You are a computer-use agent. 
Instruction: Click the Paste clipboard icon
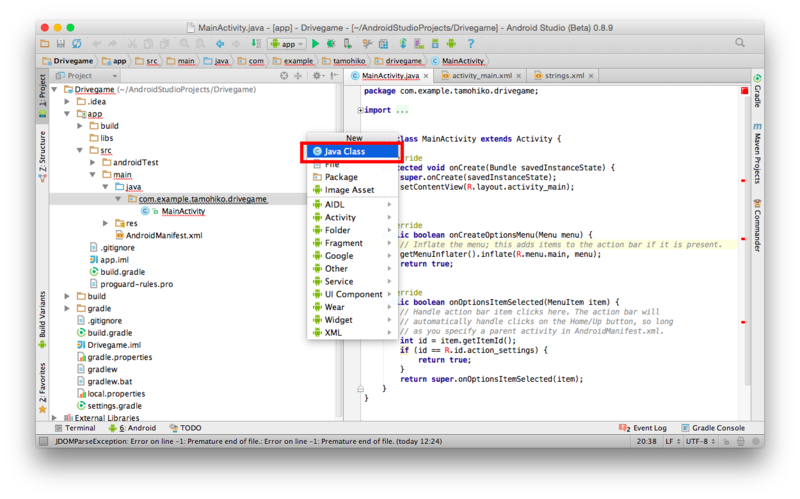pyautogui.click(x=164, y=44)
